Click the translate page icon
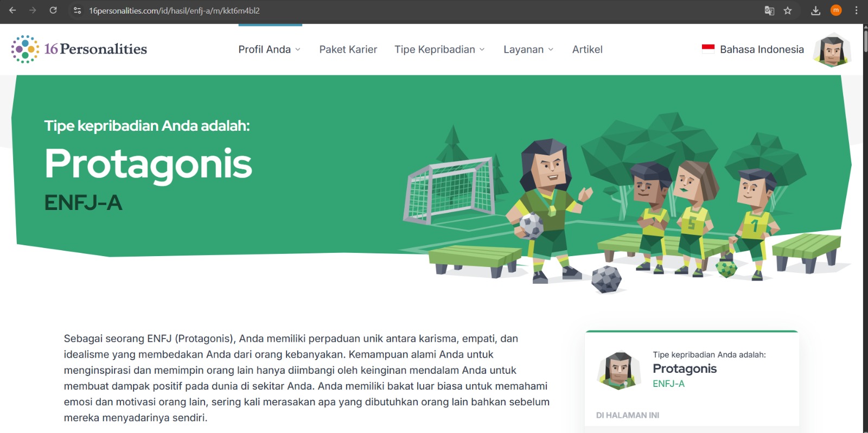This screenshot has height=433, width=868. click(769, 10)
